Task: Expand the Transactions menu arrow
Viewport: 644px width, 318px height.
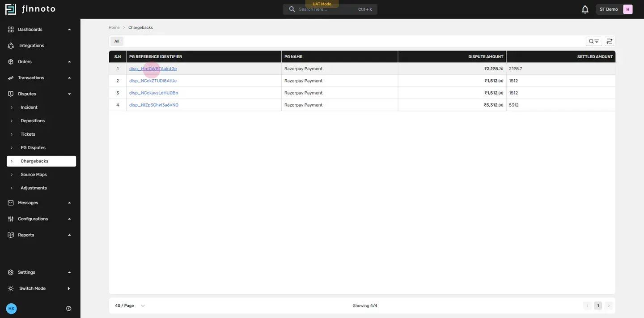Action: (x=69, y=78)
